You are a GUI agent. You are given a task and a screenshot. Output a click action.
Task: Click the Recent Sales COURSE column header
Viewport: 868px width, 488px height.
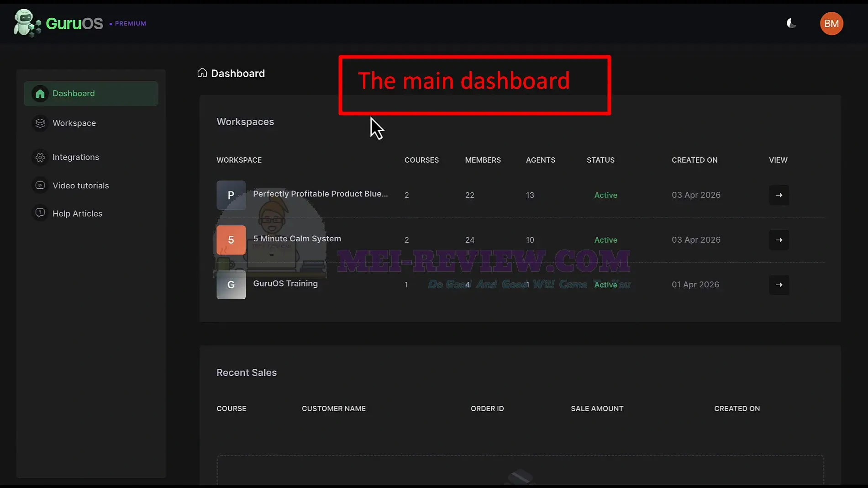pos(231,408)
